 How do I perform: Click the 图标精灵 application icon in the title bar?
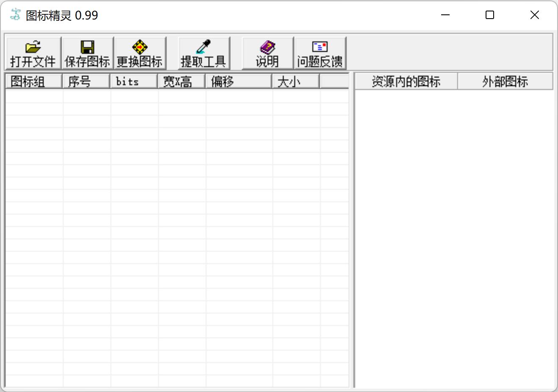pyautogui.click(x=14, y=14)
